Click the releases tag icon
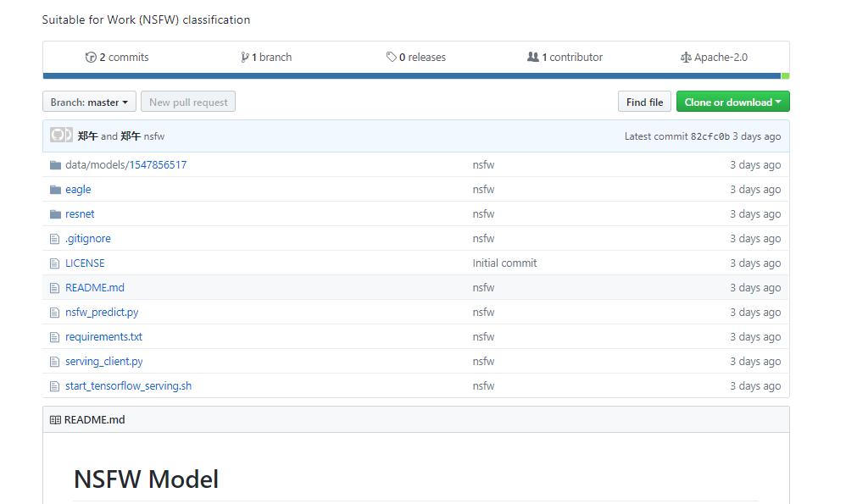 [x=391, y=57]
